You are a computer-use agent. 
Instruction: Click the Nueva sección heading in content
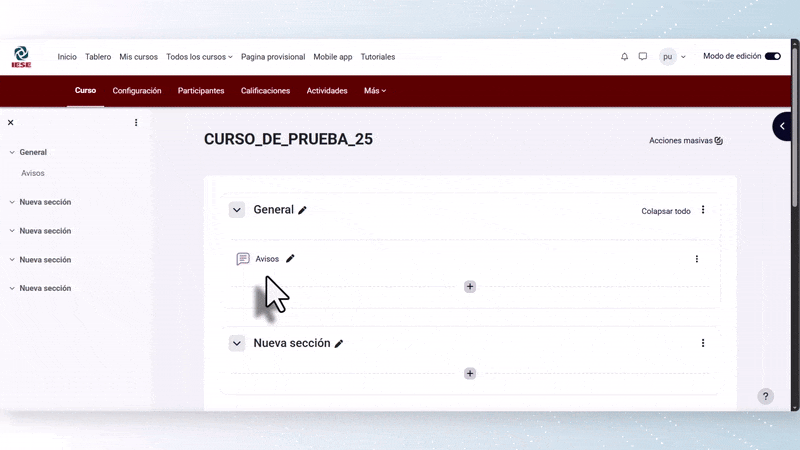click(292, 343)
